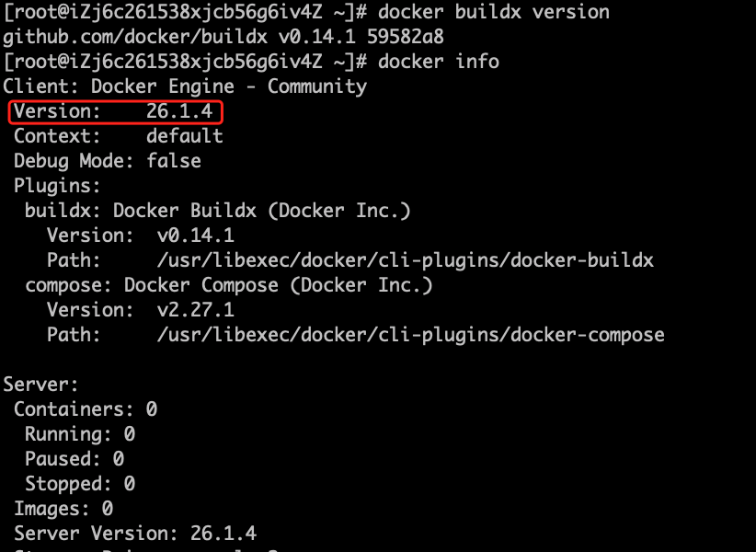Click the 'Server:' heading

40,385
